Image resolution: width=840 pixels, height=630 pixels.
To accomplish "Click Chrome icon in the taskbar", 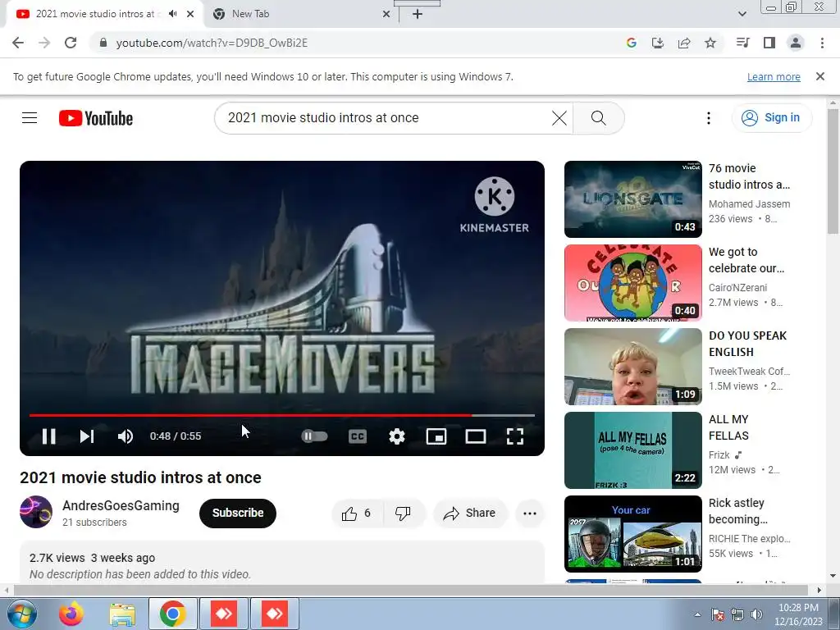I will [x=172, y=614].
